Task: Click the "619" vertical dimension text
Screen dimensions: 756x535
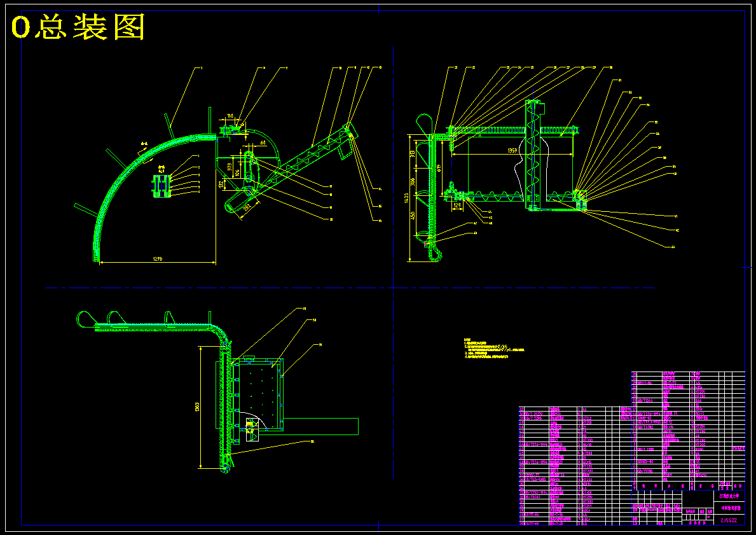Action: (438, 169)
